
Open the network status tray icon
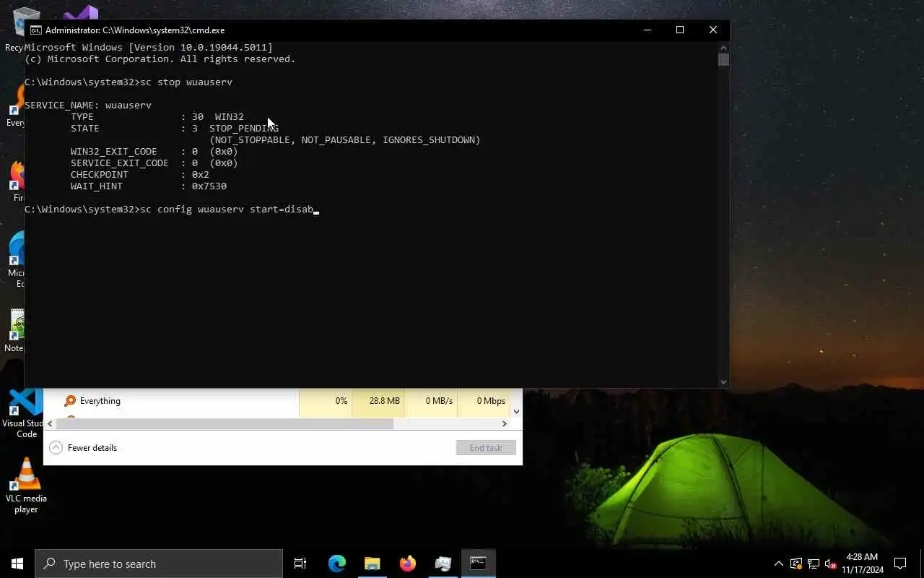(814, 564)
